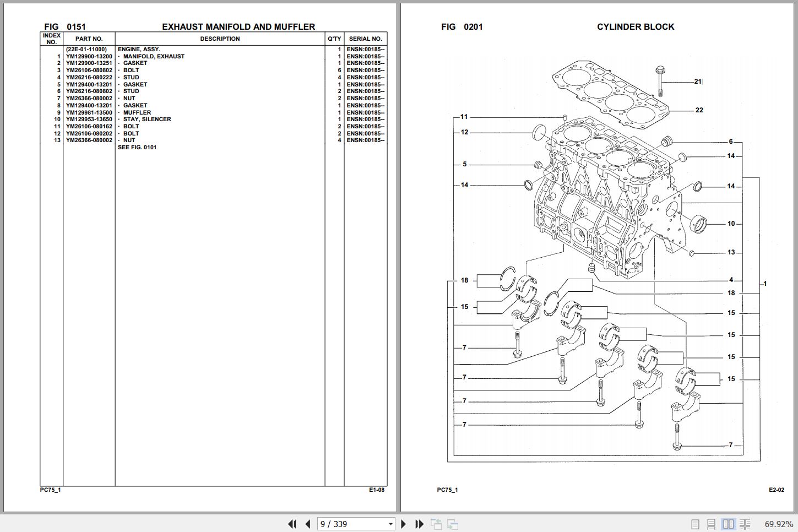The image size is (798, 532).
Task: Click part number YM129900-13200
Action: pyautogui.click(x=89, y=56)
